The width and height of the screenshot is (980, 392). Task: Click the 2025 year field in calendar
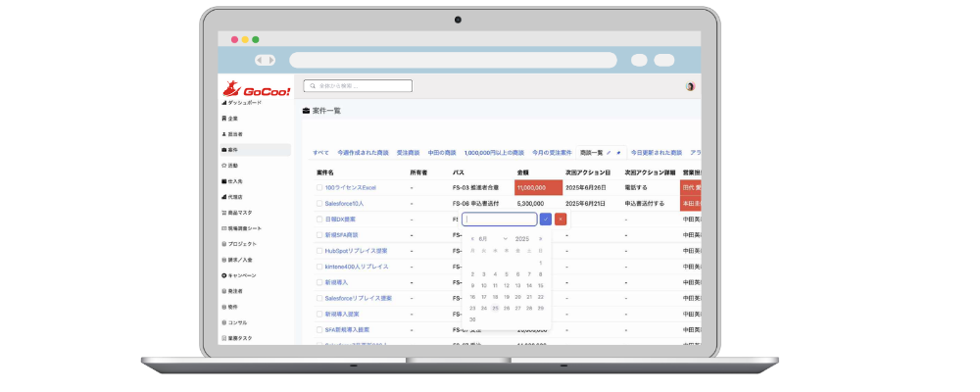(x=522, y=239)
